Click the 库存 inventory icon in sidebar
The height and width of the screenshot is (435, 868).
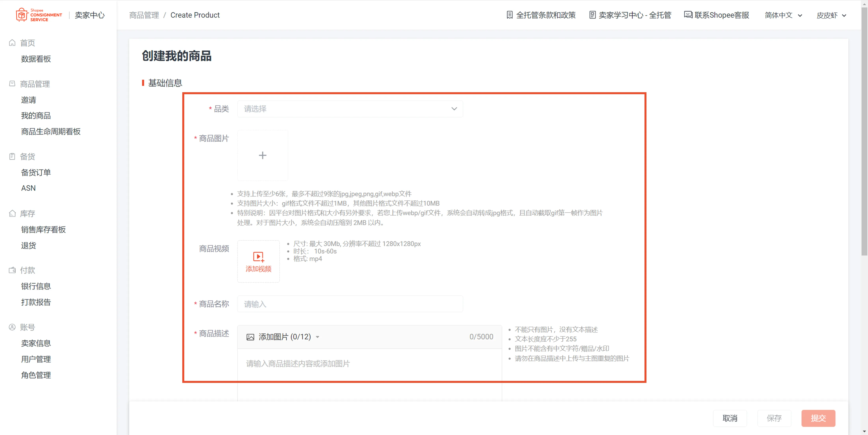[x=12, y=213]
